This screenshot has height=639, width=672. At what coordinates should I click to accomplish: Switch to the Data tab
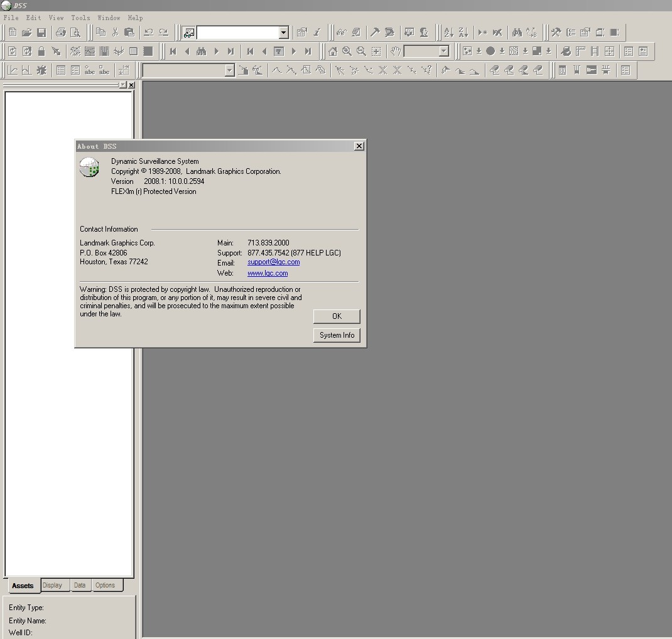click(x=80, y=585)
